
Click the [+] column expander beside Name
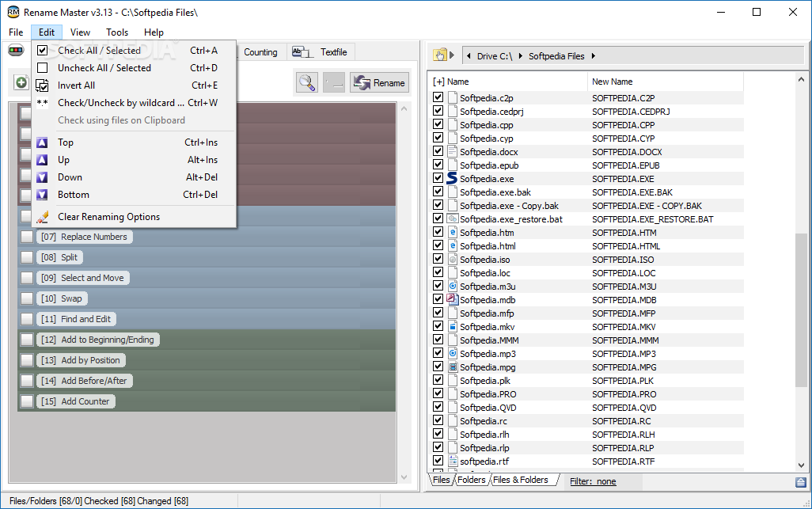coord(438,82)
